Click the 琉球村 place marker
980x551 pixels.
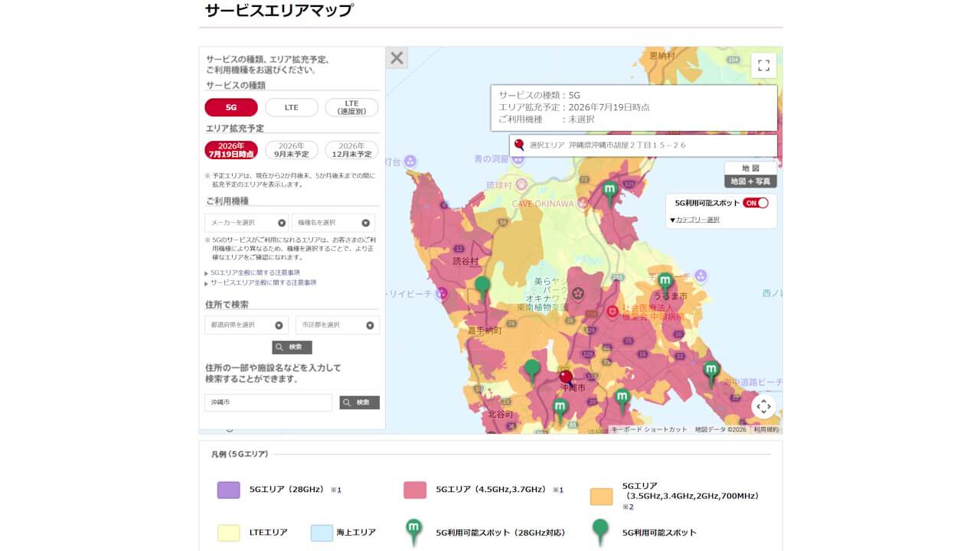coord(521,185)
